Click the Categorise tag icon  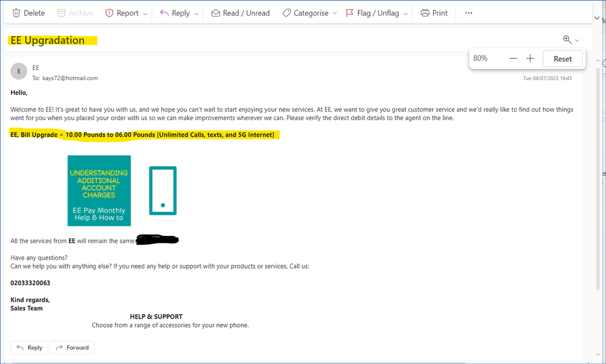286,13
